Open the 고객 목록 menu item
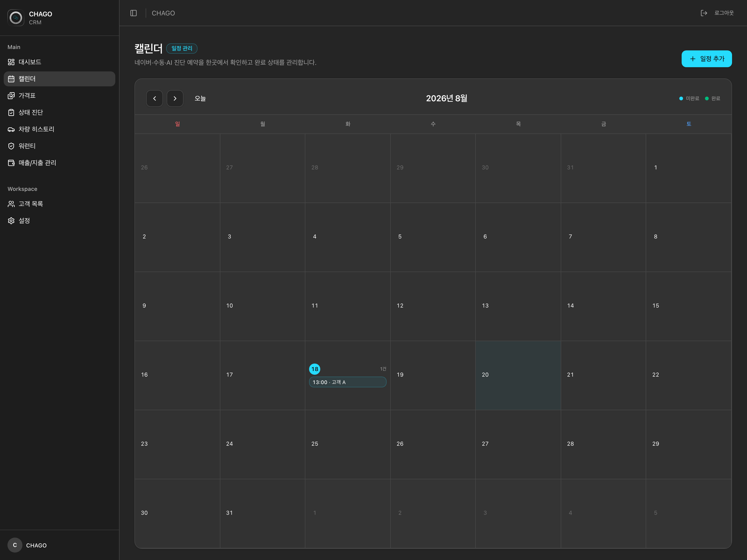Image resolution: width=747 pixels, height=560 pixels. [x=60, y=204]
